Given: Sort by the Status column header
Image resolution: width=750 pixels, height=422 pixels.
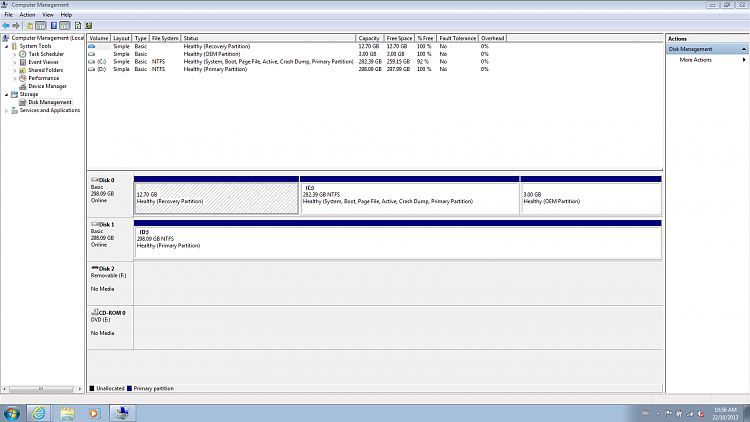Looking at the screenshot, I should (268, 38).
